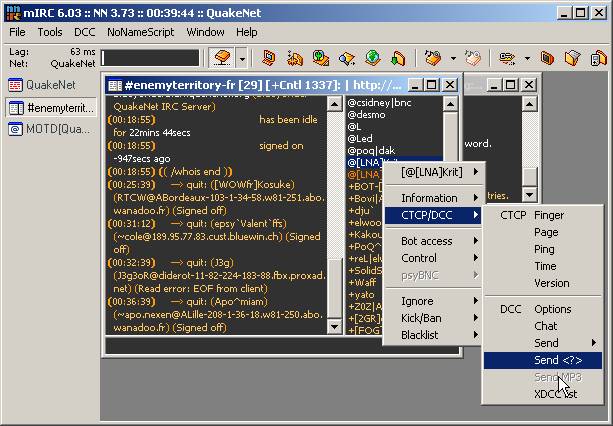Click the music notes folder toolbar icon
613x426 pixels.
click(433, 58)
